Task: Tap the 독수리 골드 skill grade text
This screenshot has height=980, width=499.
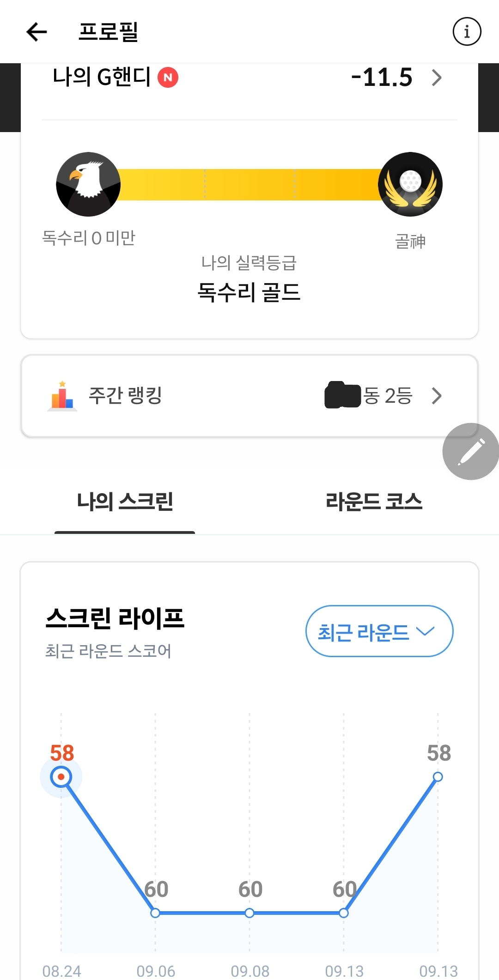Action: (x=249, y=293)
